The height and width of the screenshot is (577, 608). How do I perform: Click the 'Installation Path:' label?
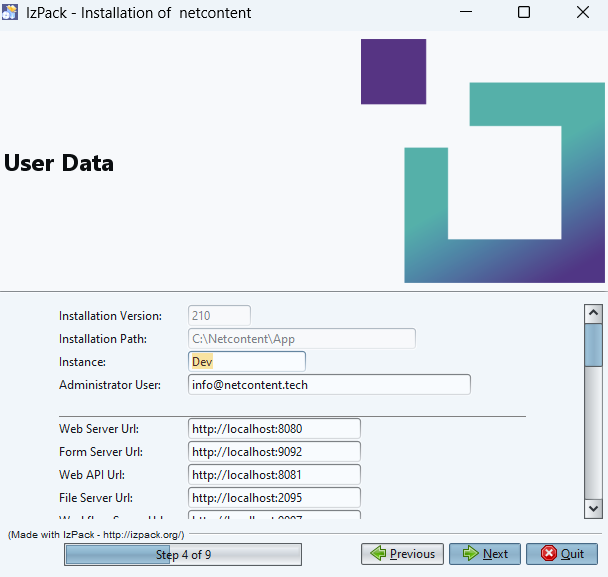103,339
